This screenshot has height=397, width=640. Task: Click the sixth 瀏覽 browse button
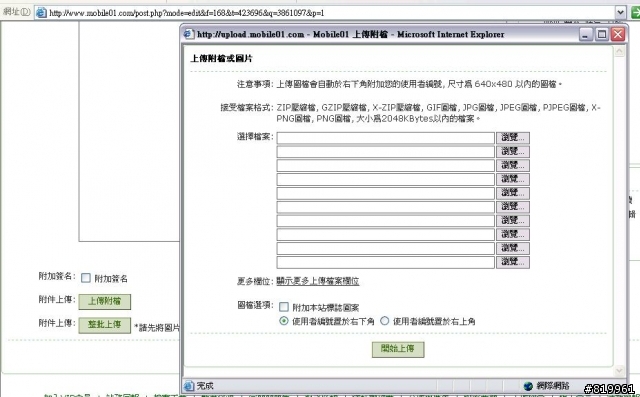pos(513,207)
